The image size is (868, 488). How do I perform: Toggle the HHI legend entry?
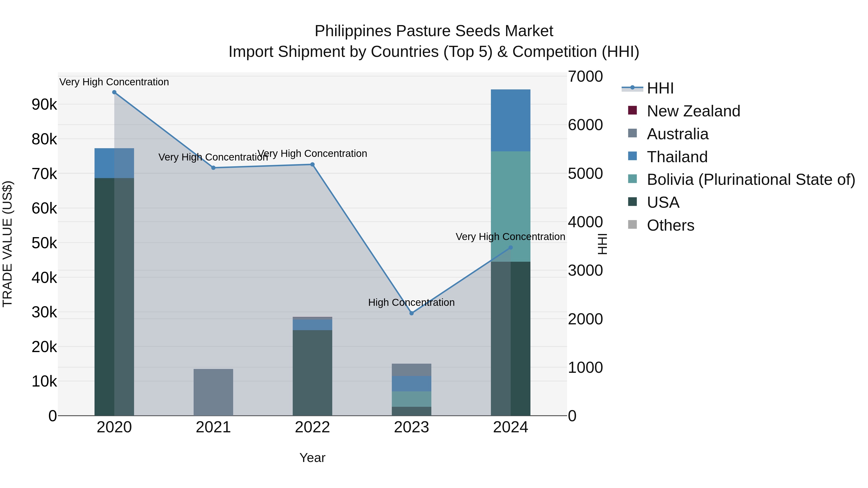[x=647, y=88]
